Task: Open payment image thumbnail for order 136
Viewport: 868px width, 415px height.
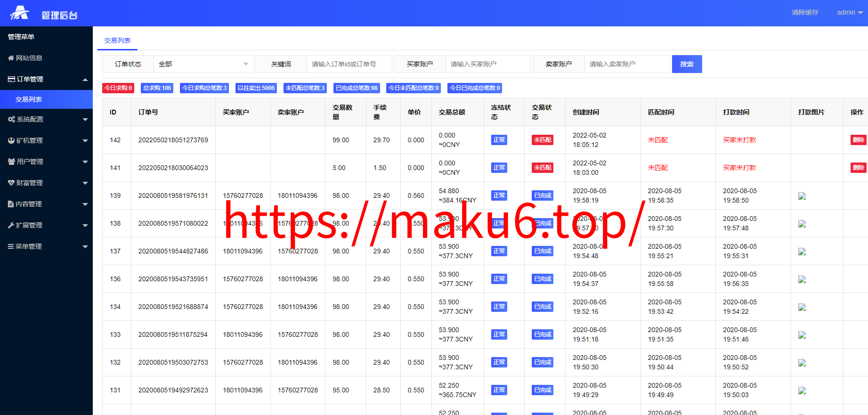Action: 802,279
